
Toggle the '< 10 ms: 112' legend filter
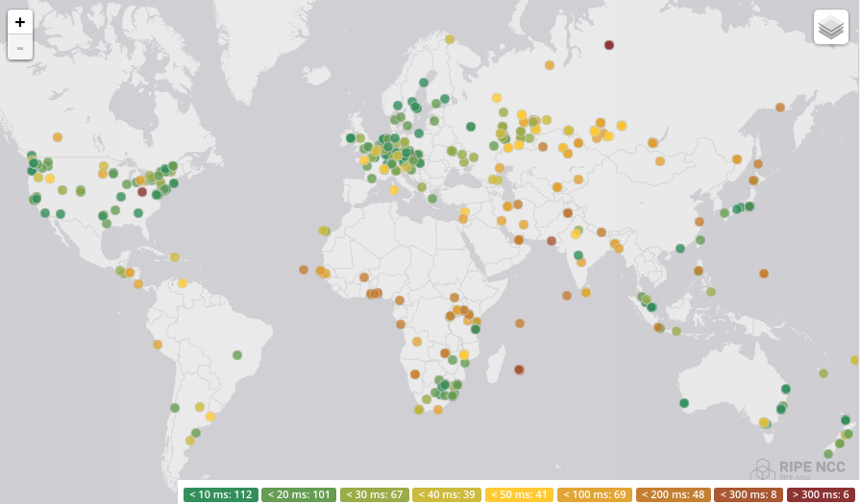[221, 494]
